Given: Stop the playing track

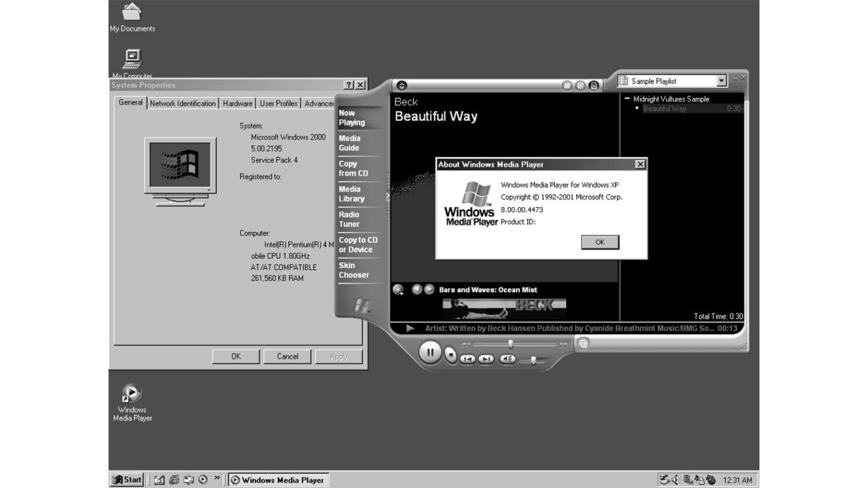Looking at the screenshot, I should (x=451, y=355).
